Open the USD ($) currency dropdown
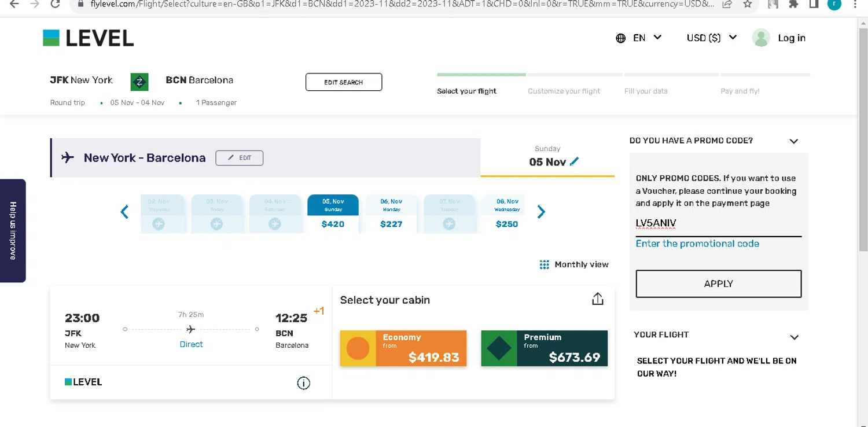This screenshot has width=868, height=427. (x=712, y=38)
